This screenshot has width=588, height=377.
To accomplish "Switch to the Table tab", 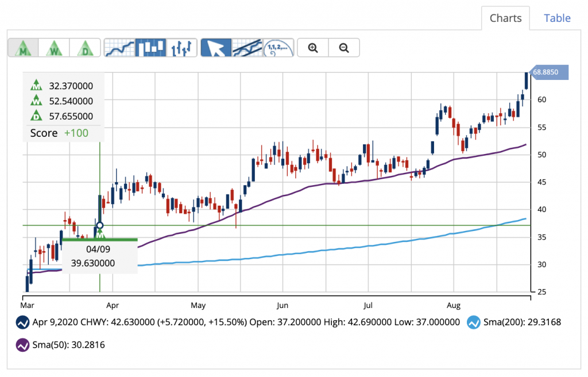I will point(556,18).
